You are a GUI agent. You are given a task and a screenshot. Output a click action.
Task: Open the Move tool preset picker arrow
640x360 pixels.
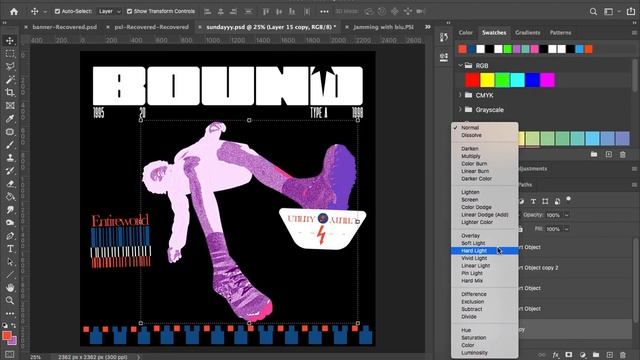45,11
